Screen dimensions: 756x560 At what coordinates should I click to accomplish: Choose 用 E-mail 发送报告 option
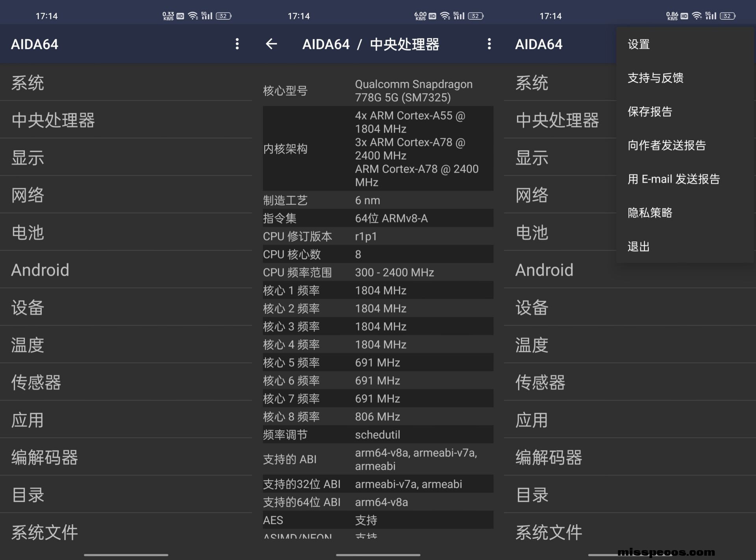(685, 179)
